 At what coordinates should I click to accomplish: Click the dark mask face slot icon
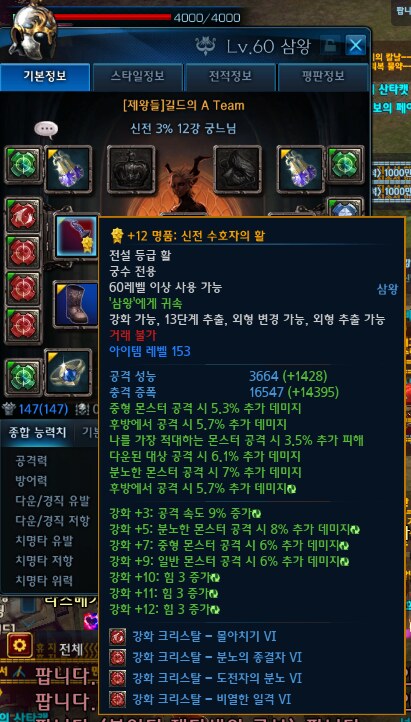coord(237,169)
